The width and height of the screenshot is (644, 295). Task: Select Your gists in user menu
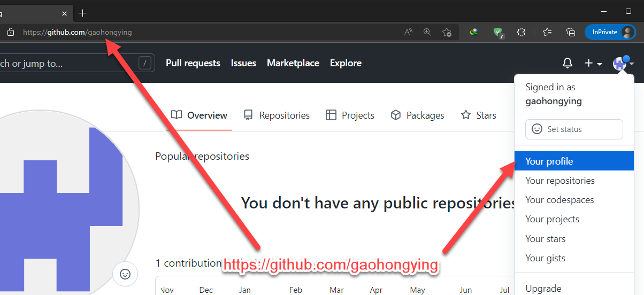coord(574,258)
